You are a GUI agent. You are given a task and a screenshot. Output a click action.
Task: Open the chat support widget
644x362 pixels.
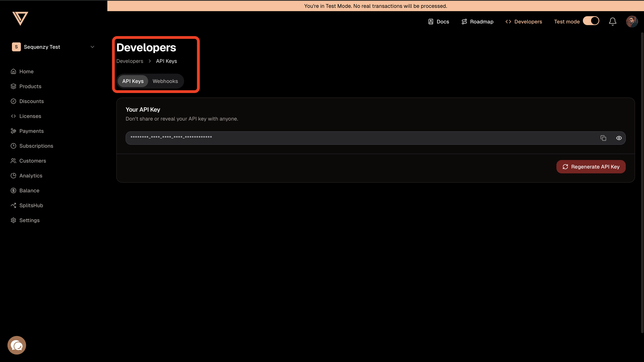click(17, 345)
